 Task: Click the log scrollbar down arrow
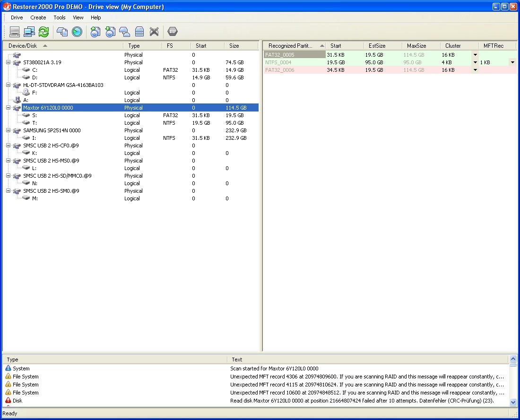pyautogui.click(x=513, y=403)
